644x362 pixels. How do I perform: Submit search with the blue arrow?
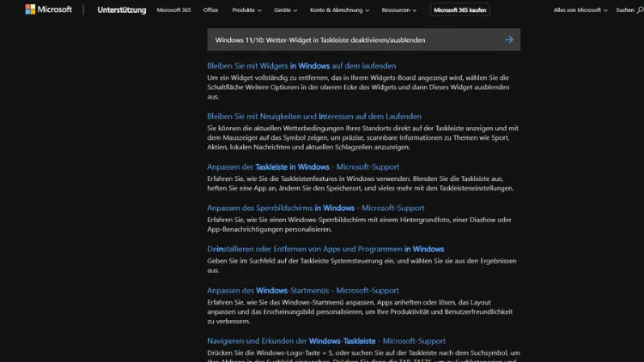point(509,39)
